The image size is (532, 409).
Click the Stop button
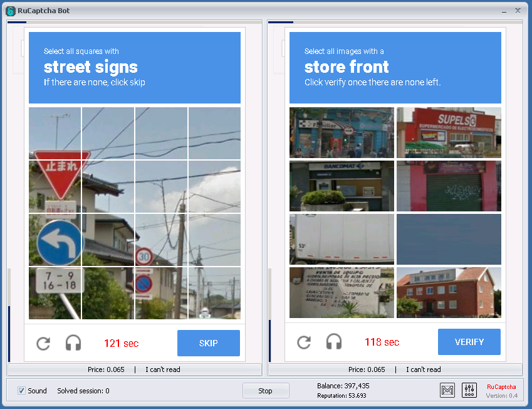[x=266, y=391]
